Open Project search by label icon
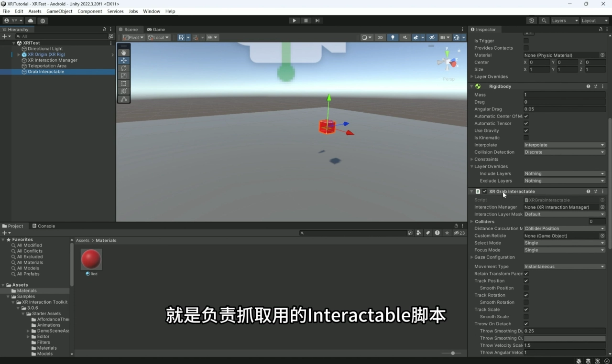The width and height of the screenshot is (612, 364). coord(428,233)
